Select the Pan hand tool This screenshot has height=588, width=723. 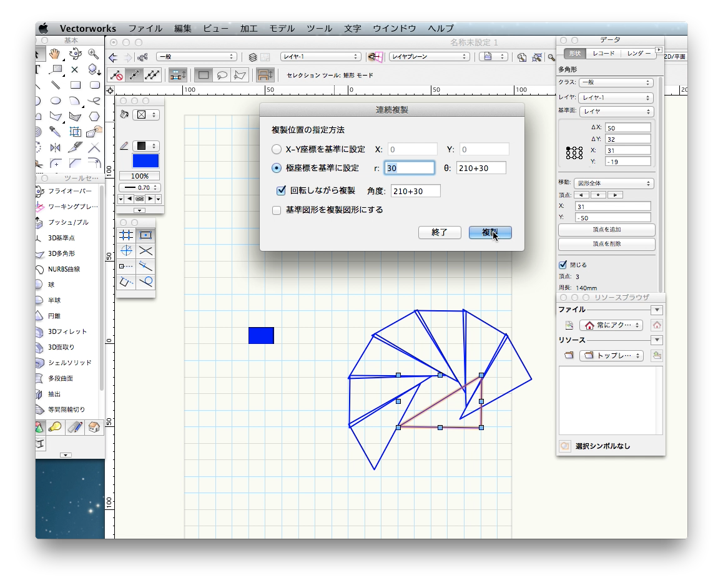click(x=55, y=54)
